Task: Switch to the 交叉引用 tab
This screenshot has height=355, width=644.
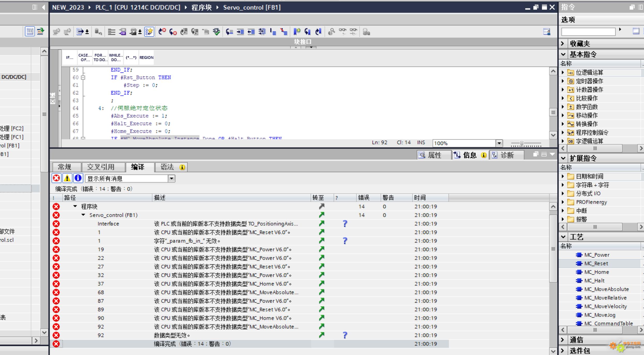Action: click(103, 167)
